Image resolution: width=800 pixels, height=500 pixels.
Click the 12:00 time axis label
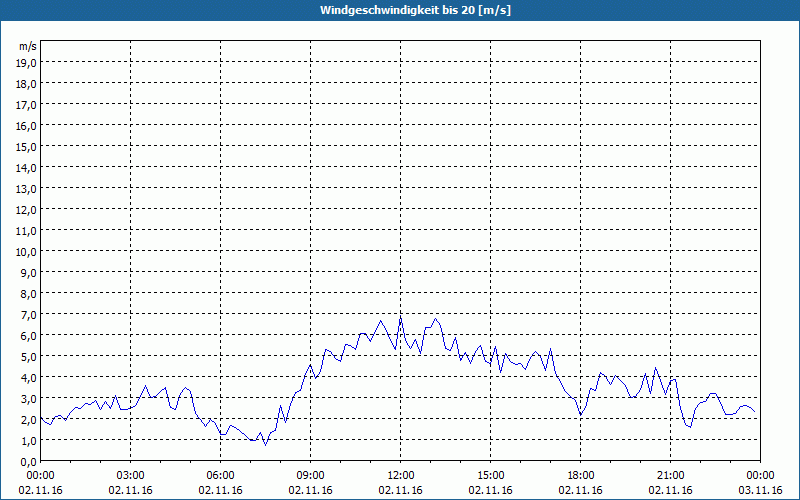401,476
